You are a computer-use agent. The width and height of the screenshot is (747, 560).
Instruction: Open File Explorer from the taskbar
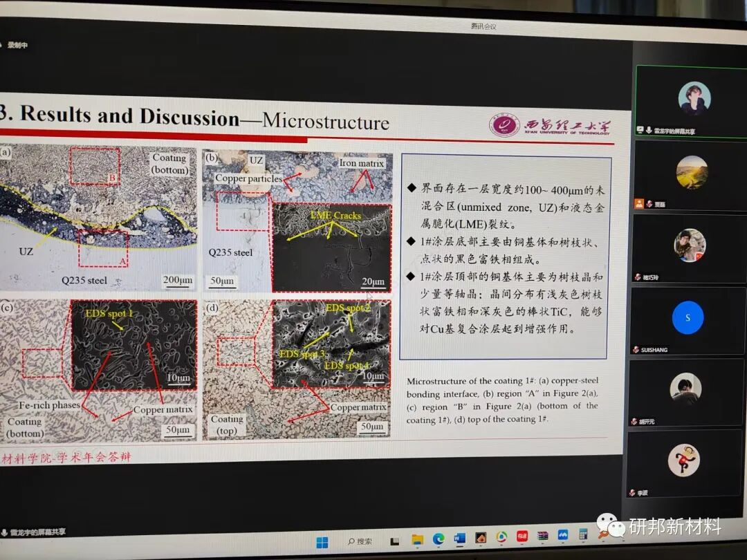(417, 539)
